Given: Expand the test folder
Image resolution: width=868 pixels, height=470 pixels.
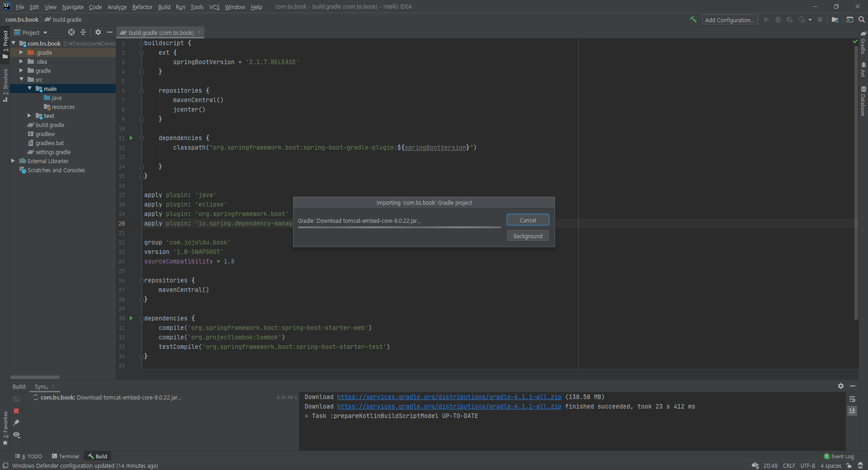Looking at the screenshot, I should 29,116.
